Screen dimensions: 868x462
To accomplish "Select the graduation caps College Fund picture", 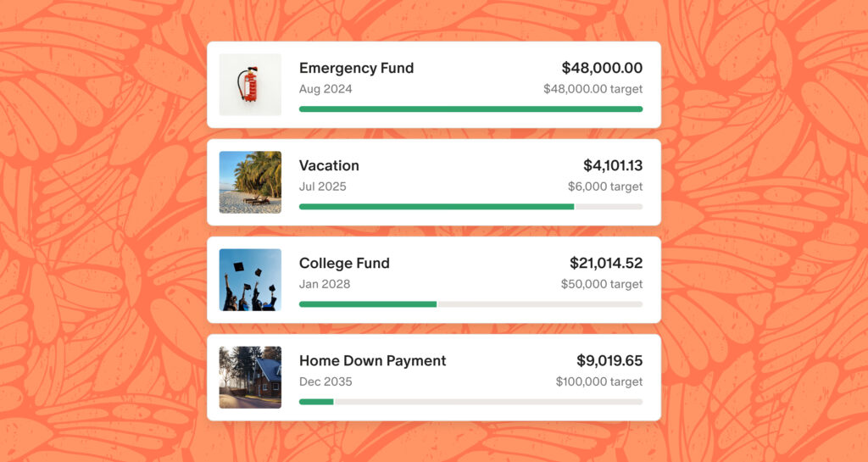I will pos(250,280).
